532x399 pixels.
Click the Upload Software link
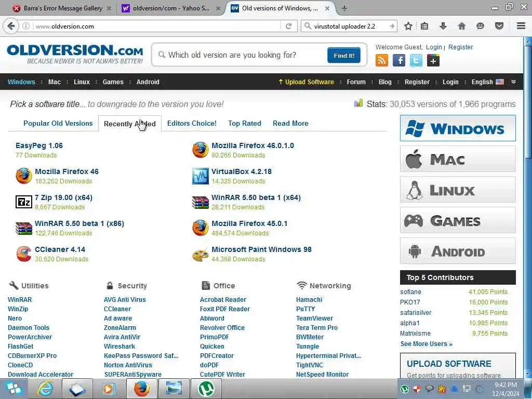(x=307, y=82)
